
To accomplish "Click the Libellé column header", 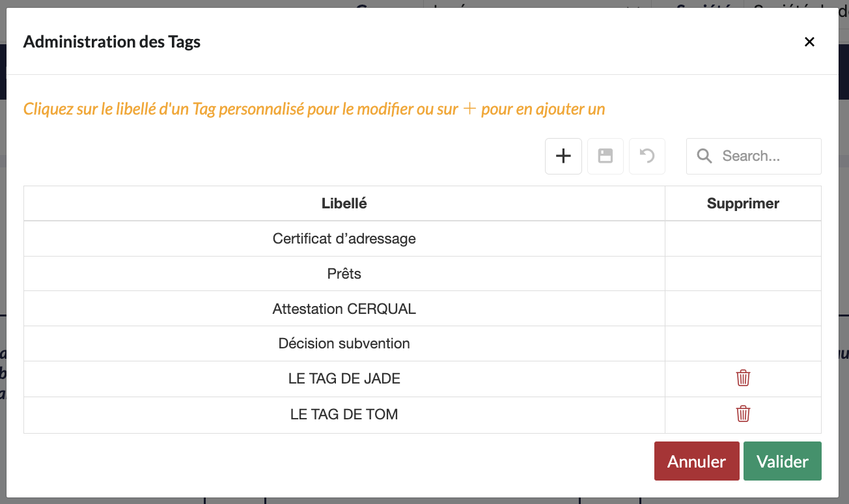I will (x=344, y=204).
